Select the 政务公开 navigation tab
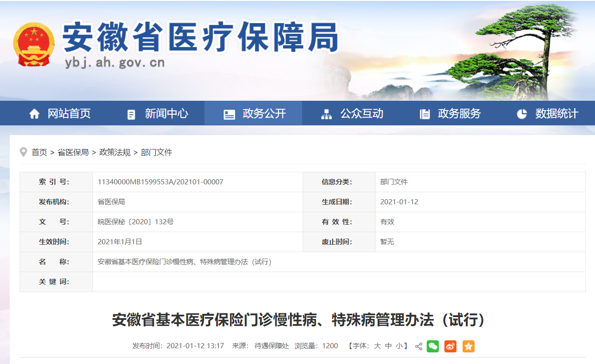Image resolution: width=595 pixels, height=364 pixels. click(264, 114)
